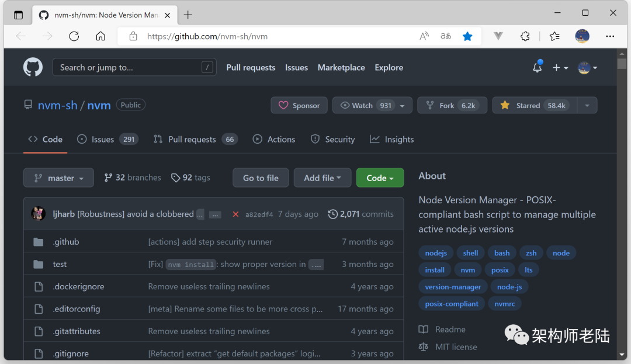Open the 32 branches link
The height and width of the screenshot is (364, 631).
(x=133, y=178)
